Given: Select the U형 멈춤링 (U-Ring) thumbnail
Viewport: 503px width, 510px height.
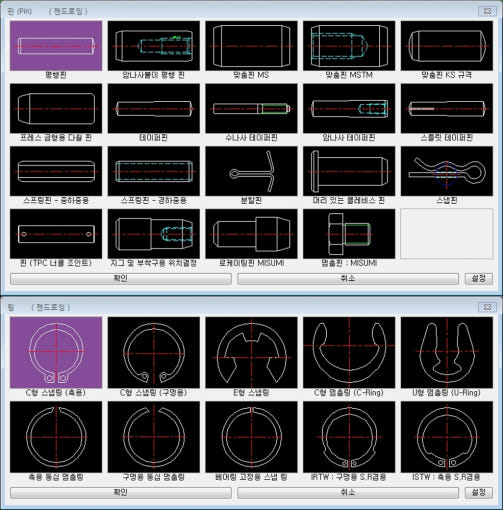Looking at the screenshot, I should 447,353.
